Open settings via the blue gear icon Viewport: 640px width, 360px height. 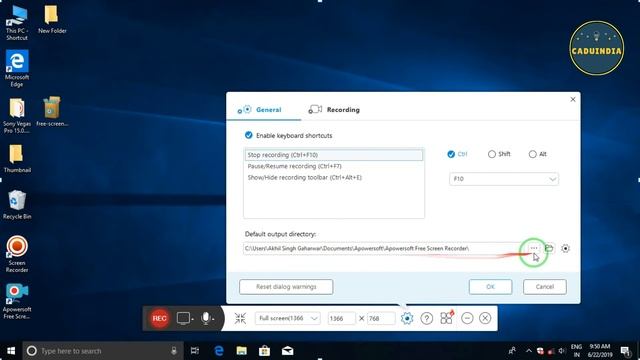point(407,318)
